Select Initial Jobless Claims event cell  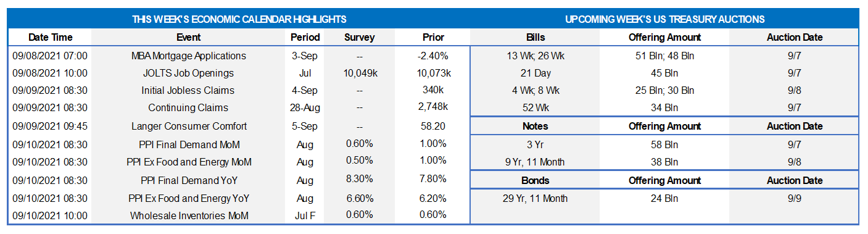(x=188, y=90)
